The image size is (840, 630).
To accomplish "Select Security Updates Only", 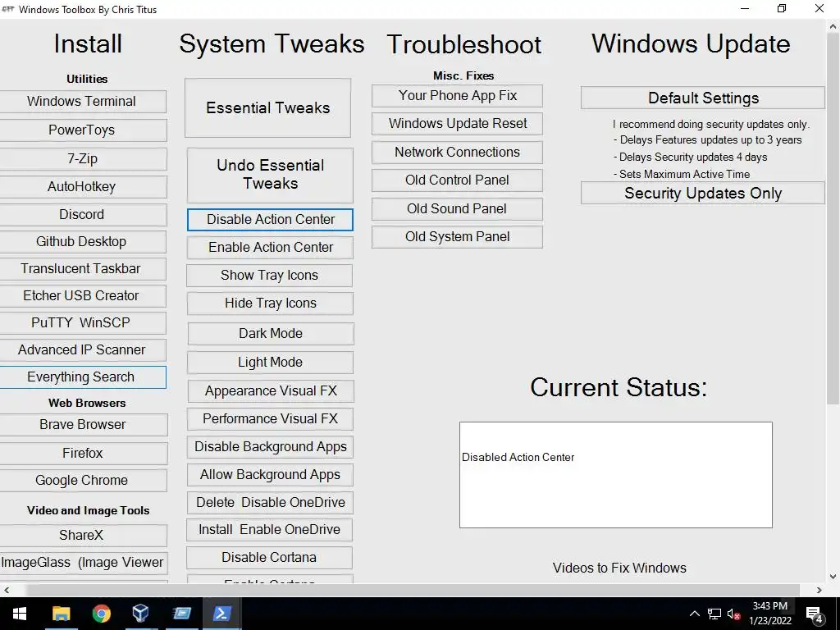I will [703, 193].
